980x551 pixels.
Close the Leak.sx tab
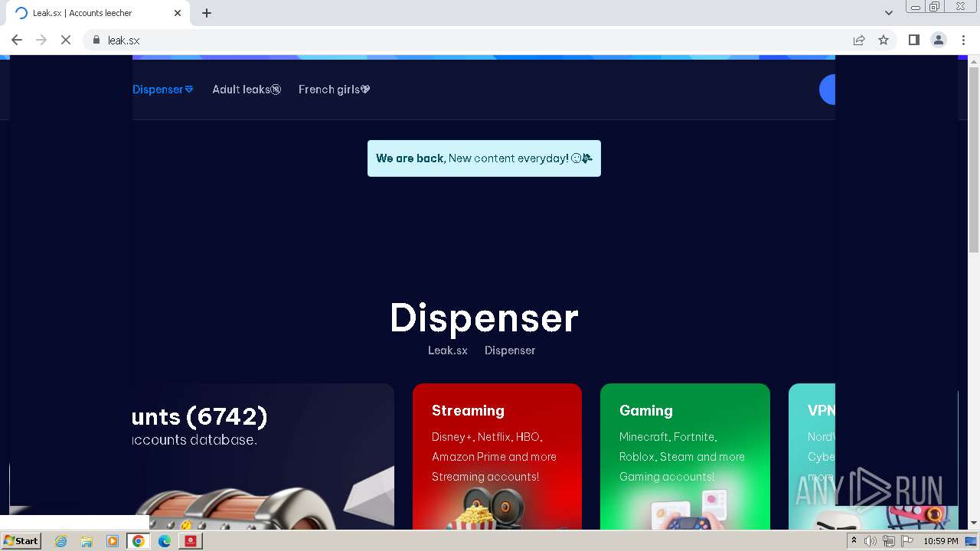[x=178, y=13]
